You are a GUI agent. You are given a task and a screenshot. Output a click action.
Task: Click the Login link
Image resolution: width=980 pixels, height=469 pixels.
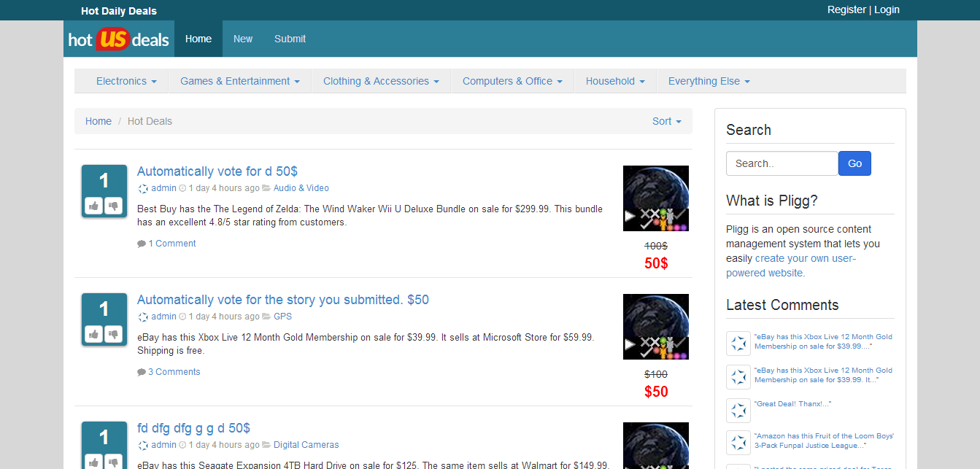click(x=887, y=9)
